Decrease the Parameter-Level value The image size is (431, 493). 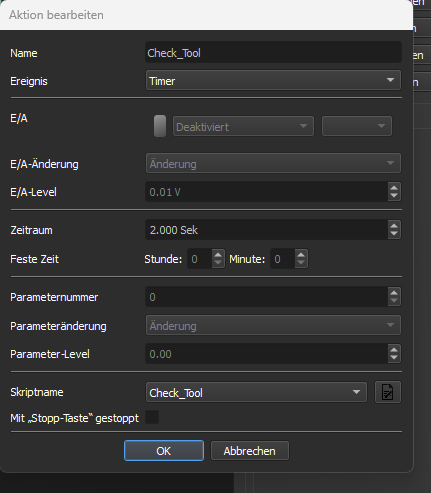(x=394, y=358)
